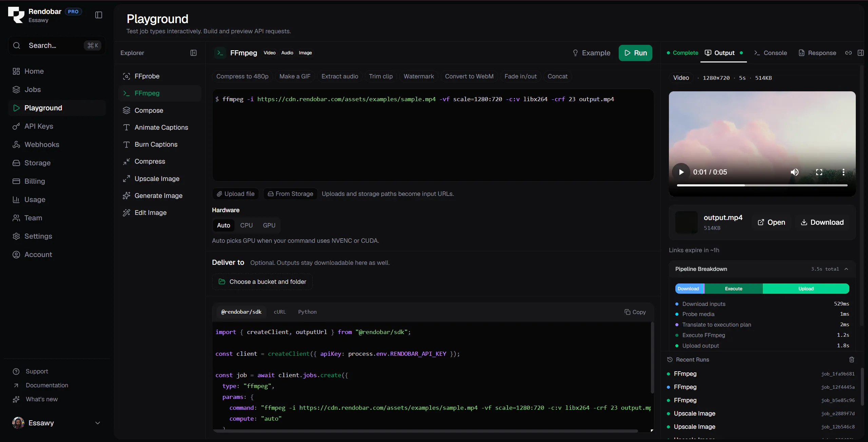
Task: Click the Upload segment of pipeline bar
Action: 806,289
